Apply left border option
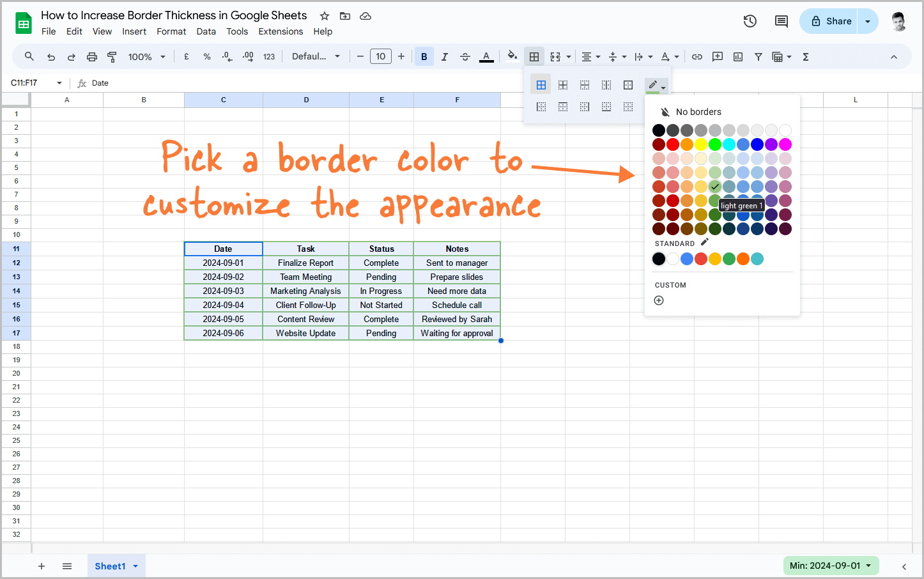This screenshot has width=924, height=579. (541, 107)
